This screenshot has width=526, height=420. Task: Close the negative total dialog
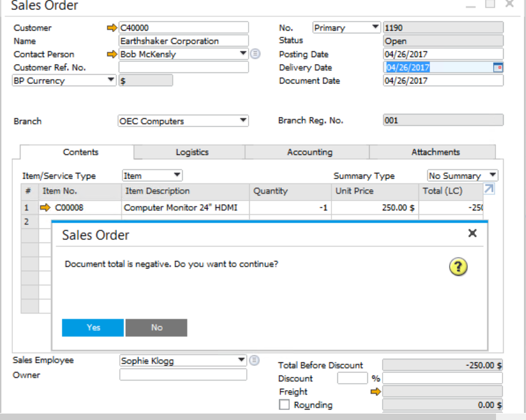(472, 234)
